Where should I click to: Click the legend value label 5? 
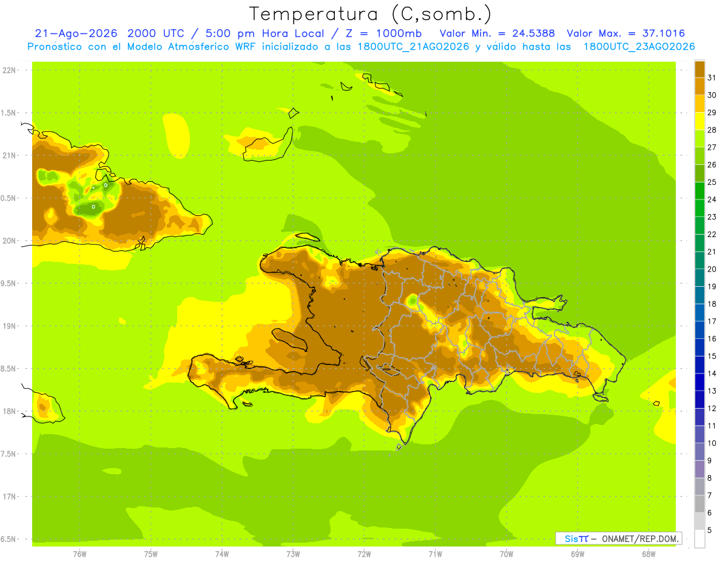(710, 530)
